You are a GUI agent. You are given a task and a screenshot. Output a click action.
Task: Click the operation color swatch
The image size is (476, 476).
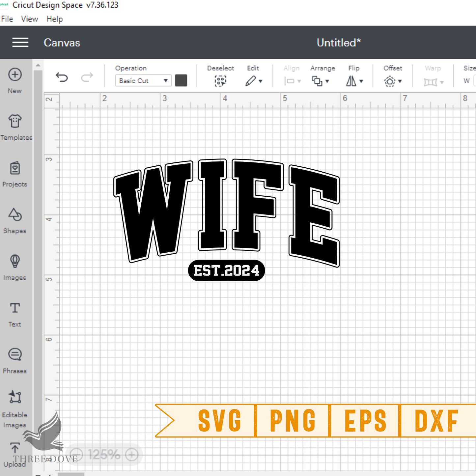(181, 80)
